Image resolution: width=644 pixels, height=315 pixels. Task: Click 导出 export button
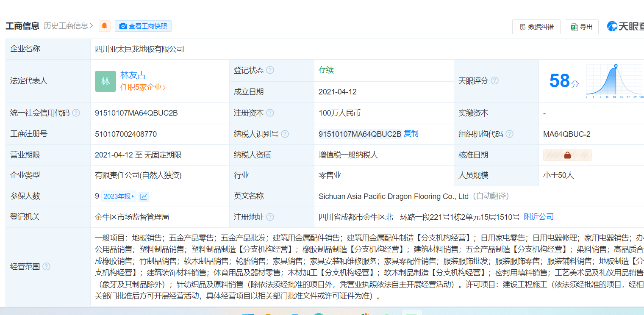582,27
